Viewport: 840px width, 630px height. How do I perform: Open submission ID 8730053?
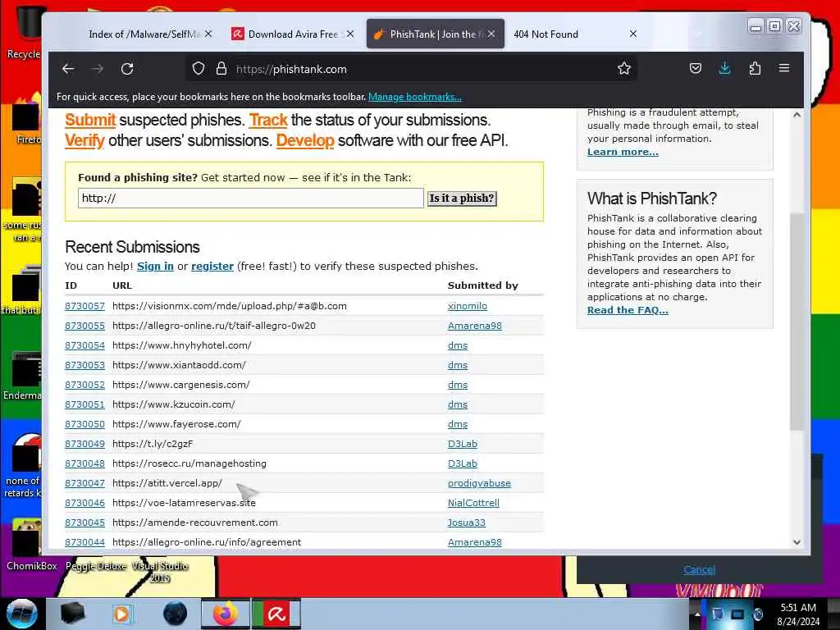pyautogui.click(x=84, y=365)
